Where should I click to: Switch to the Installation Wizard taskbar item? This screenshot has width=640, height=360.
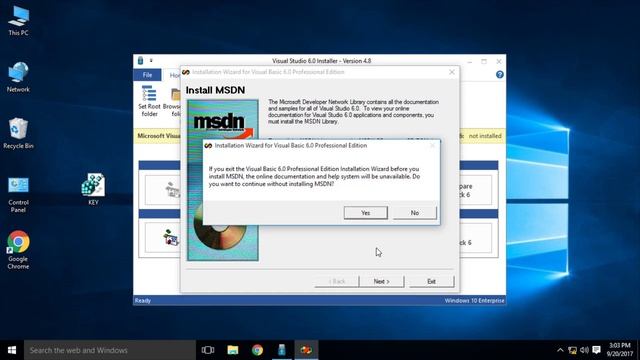tap(306, 350)
